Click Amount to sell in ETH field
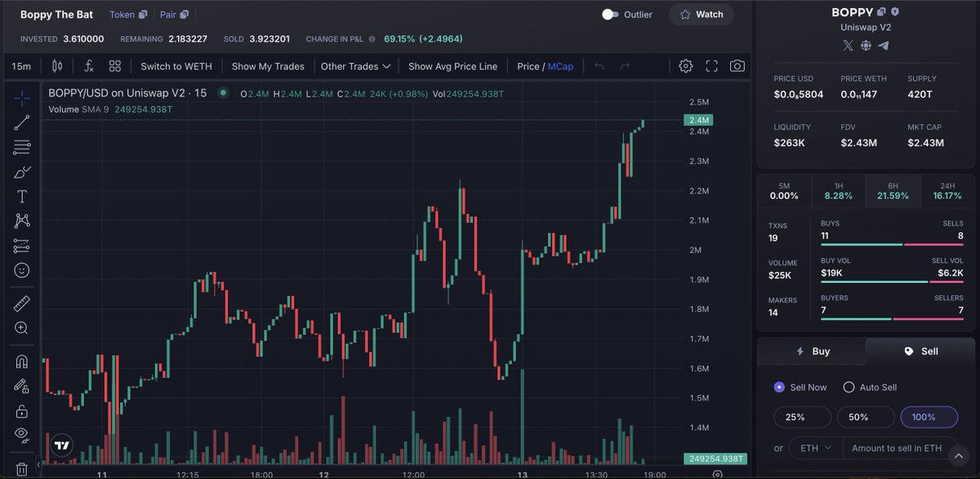This screenshot has width=980, height=479. pos(900,448)
